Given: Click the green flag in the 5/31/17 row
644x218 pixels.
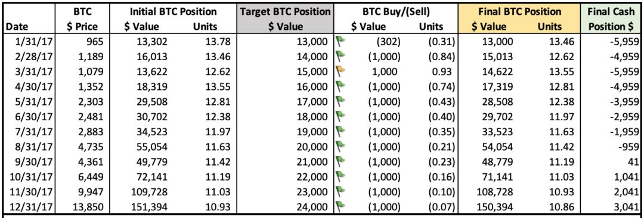Looking at the screenshot, I should click(340, 99).
